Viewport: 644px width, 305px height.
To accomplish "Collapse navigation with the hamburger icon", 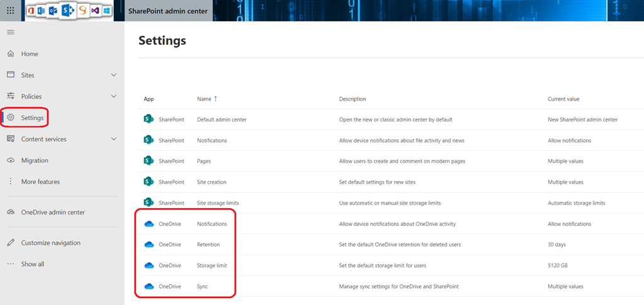I will click(x=11, y=32).
